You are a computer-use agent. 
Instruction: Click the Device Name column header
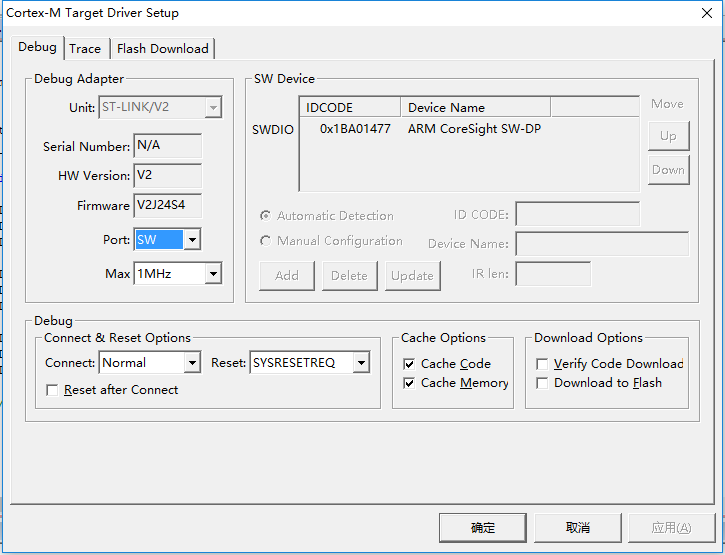(x=475, y=107)
